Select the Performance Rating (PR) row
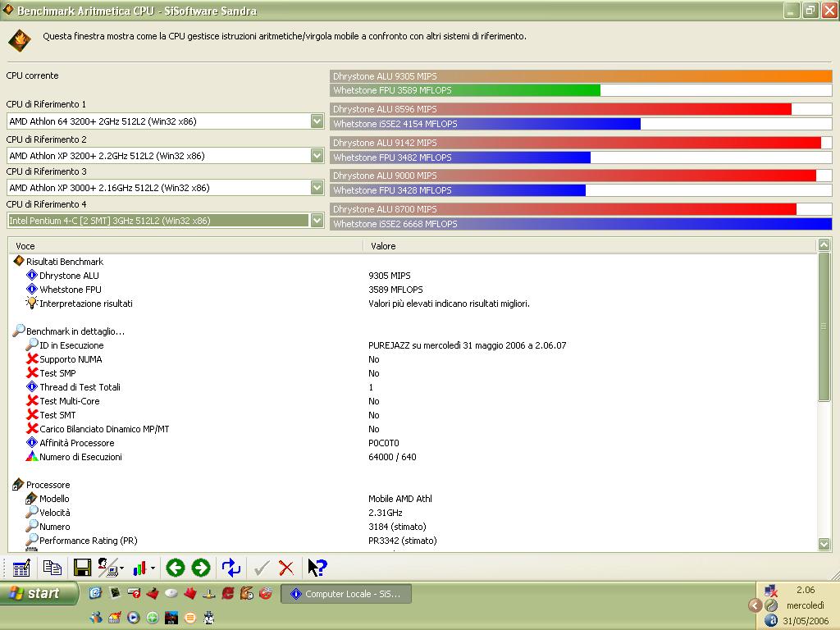 click(x=413, y=540)
